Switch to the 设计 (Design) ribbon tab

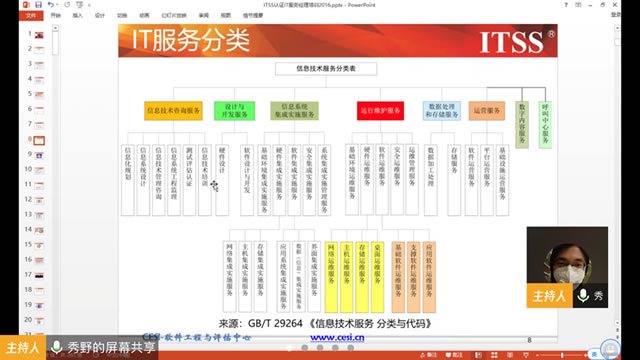(100, 16)
